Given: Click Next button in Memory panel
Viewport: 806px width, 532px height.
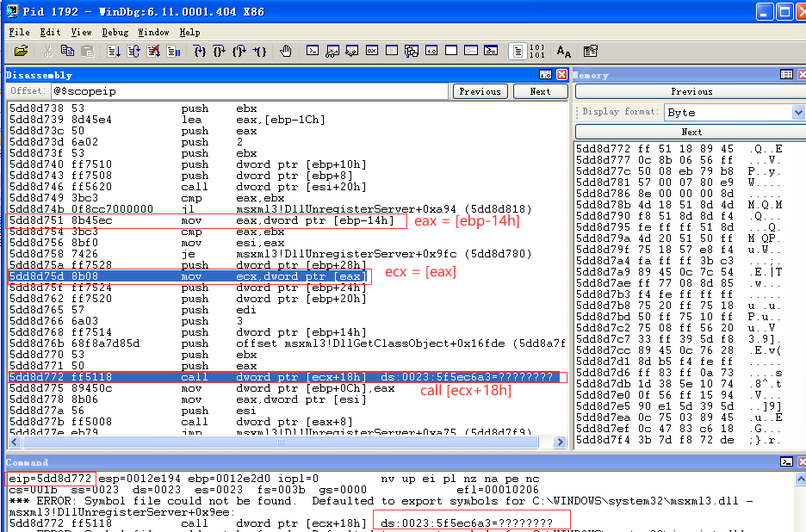Looking at the screenshot, I should (691, 132).
